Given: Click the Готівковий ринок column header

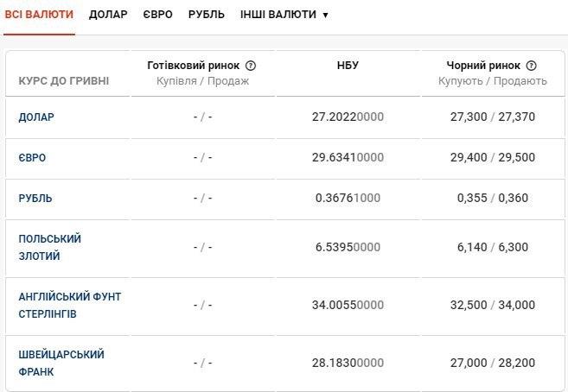Looking at the screenshot, I should coord(195,66).
